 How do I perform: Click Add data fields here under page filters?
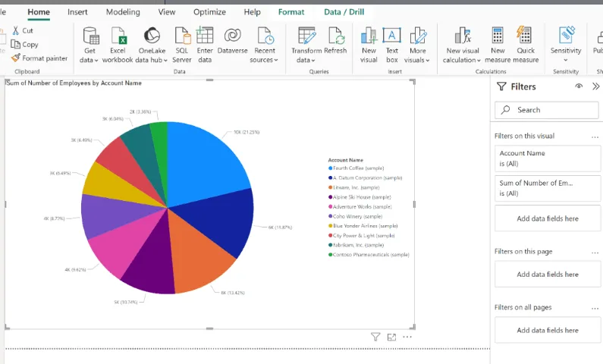click(x=547, y=274)
